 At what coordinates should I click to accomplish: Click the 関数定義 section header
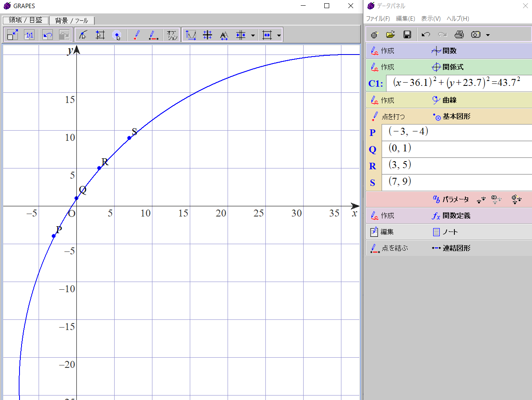[451, 216]
